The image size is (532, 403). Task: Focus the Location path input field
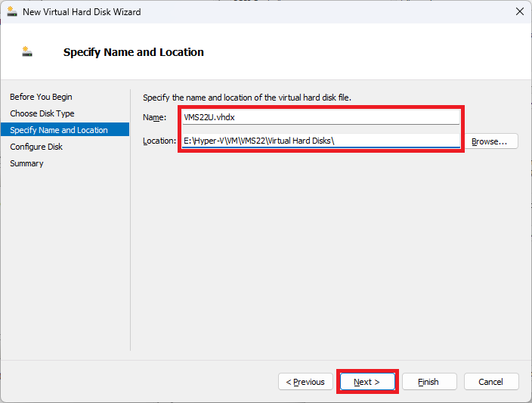(x=320, y=141)
